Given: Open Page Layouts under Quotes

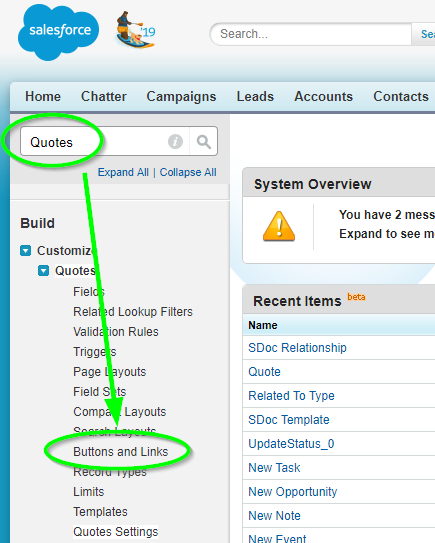Looking at the screenshot, I should (x=109, y=372).
